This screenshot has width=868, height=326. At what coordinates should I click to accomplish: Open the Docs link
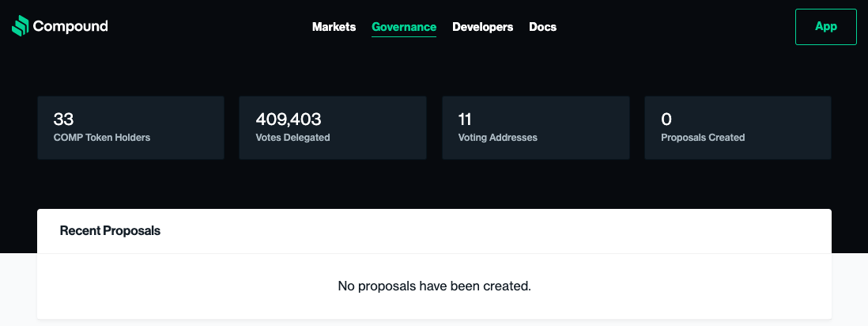(x=542, y=27)
